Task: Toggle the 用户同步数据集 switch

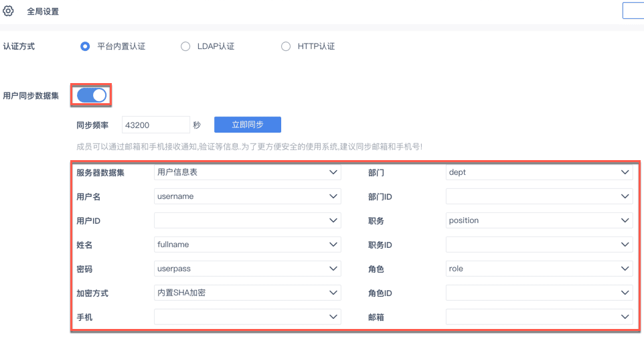Action: tap(92, 95)
